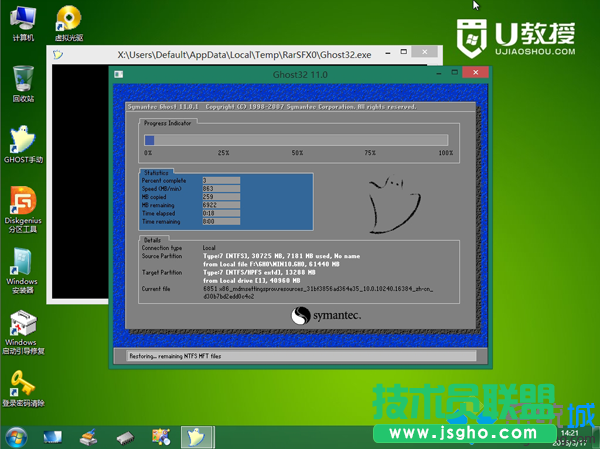Minimize the Ghost32 11.0 window
Screen dimensions: 600x449
[x=436, y=74]
